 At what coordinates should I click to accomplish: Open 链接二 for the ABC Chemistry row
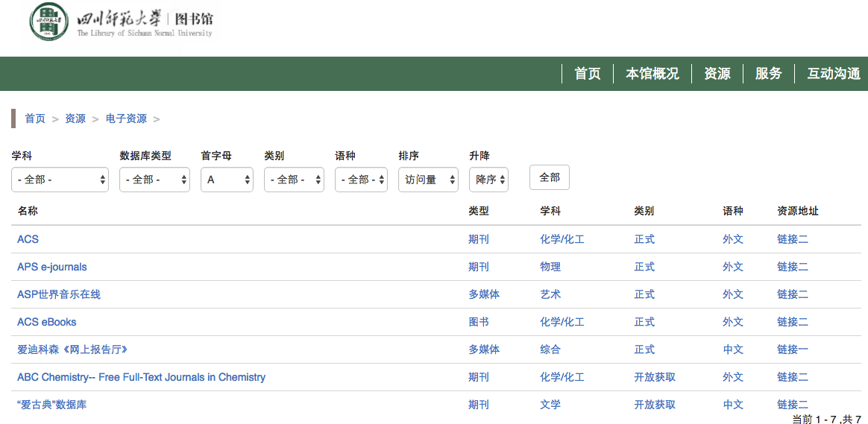[x=793, y=377]
